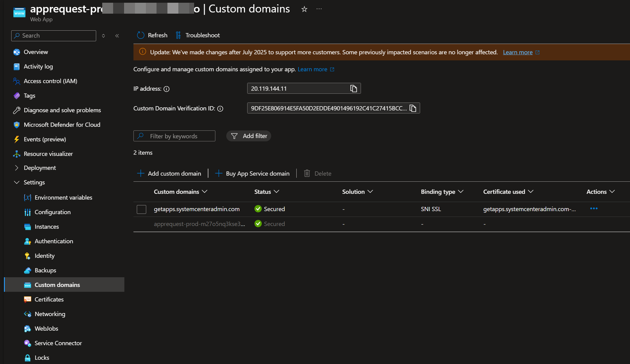The height and width of the screenshot is (364, 630).
Task: Sort by the Custom domains column
Action: pyautogui.click(x=180, y=192)
